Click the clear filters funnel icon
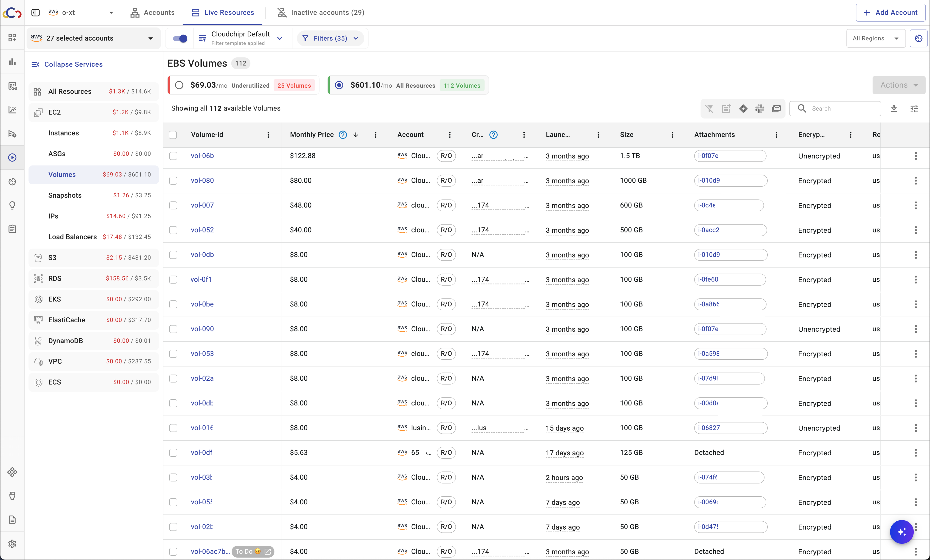Image resolution: width=930 pixels, height=560 pixels. (x=709, y=109)
